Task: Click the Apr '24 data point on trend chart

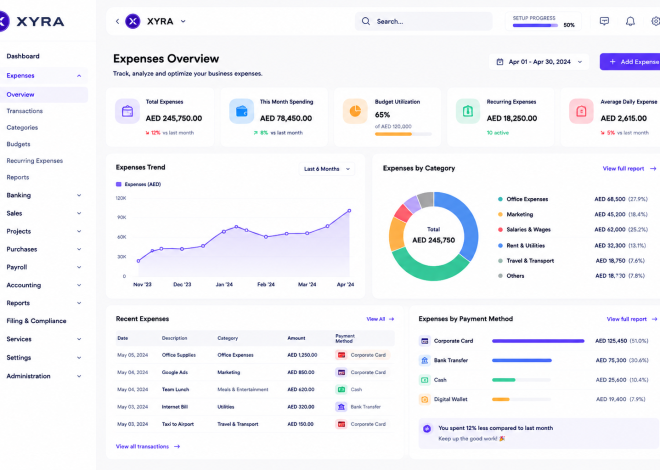Action: point(349,211)
